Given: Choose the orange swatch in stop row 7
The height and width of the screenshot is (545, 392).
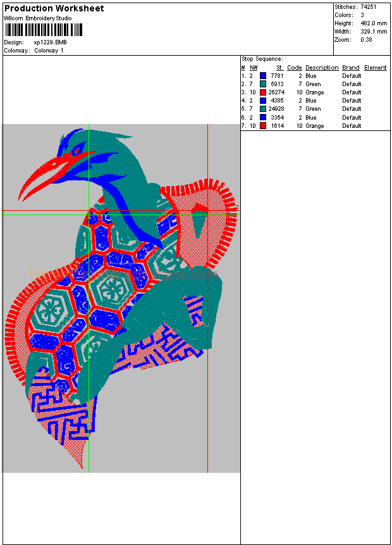Looking at the screenshot, I should (x=262, y=126).
